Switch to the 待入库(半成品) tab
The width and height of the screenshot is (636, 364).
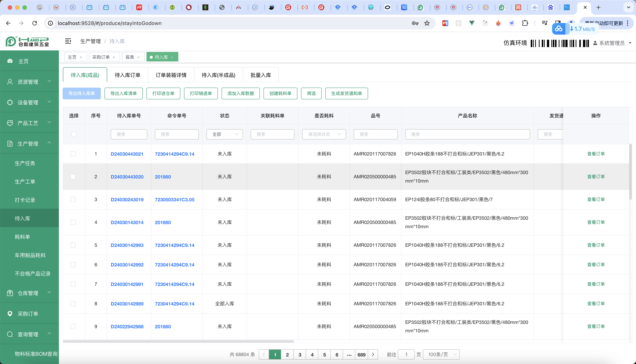pyautogui.click(x=218, y=75)
